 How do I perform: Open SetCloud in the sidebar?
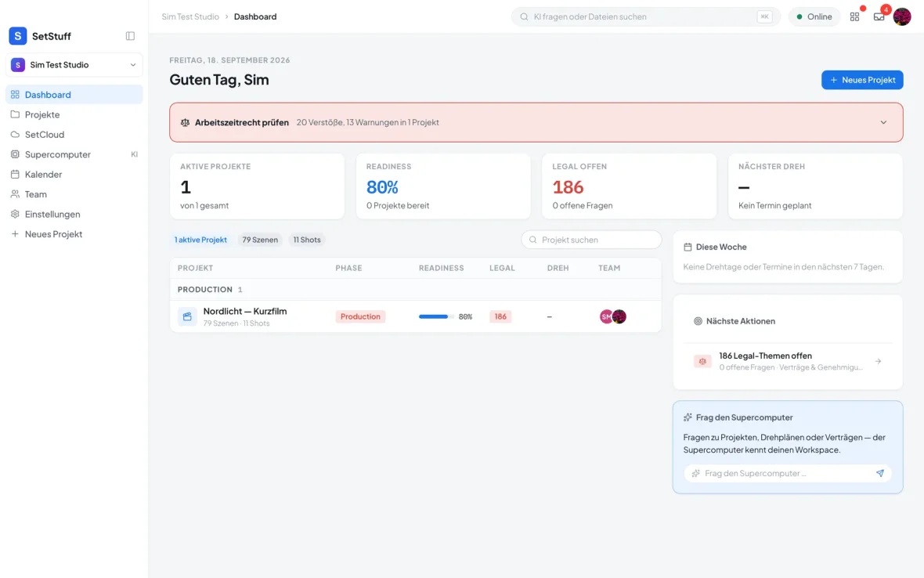click(x=74, y=135)
